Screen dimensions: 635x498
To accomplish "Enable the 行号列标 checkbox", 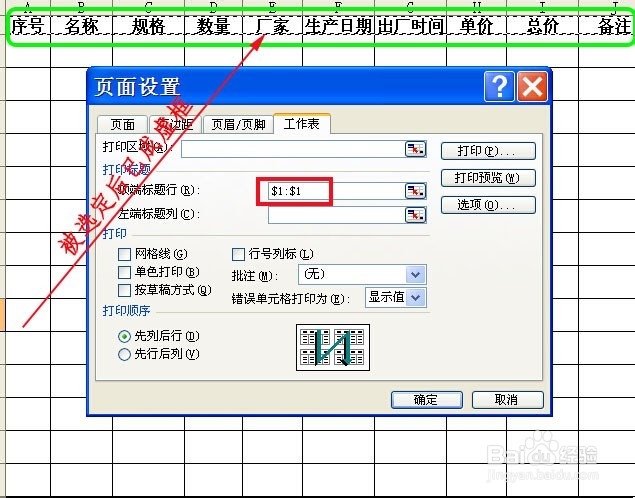I will point(238,255).
